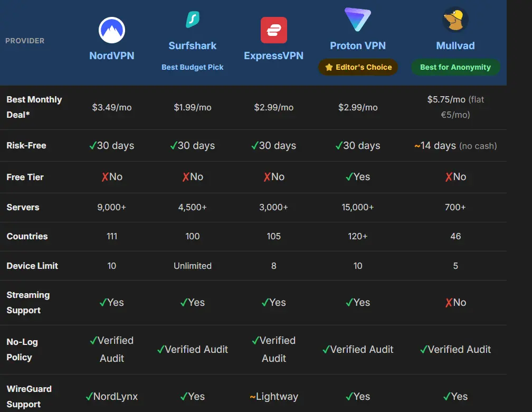Screen dimensions: 532x412
Task: Click Proton VPN's Verified Audit cell
Action: coord(358,349)
